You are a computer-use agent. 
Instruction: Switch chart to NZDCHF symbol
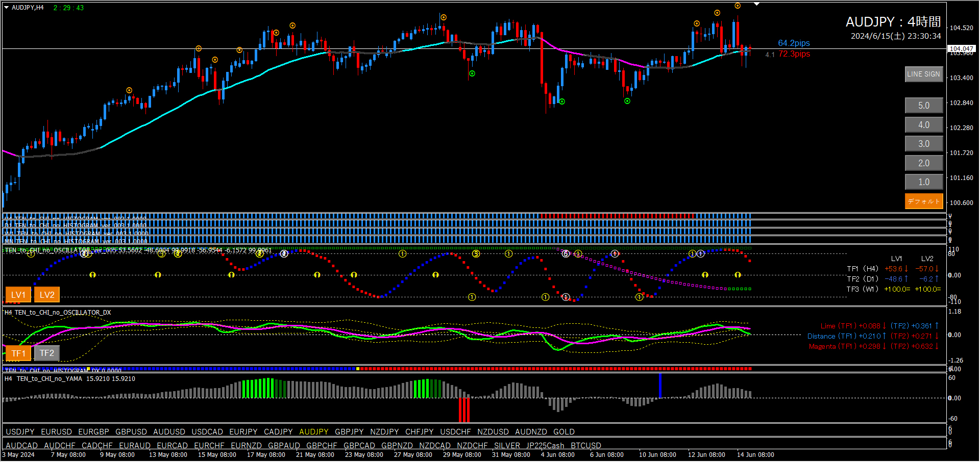(472, 446)
